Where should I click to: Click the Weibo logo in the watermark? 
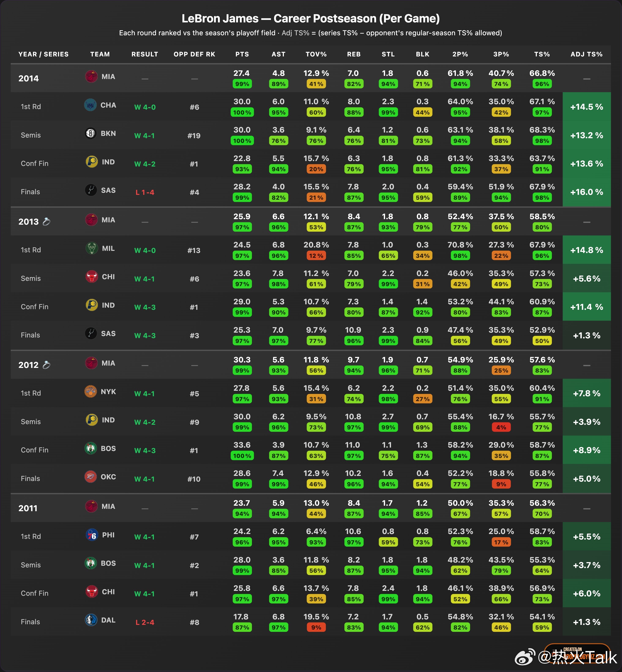tap(525, 657)
